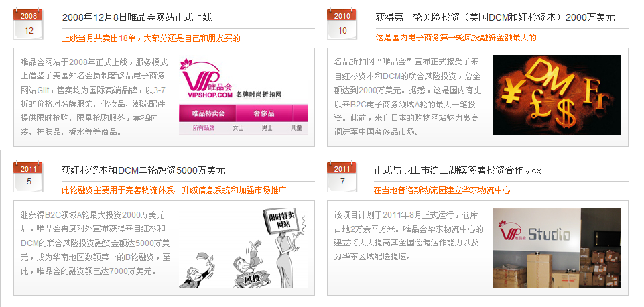This screenshot has height=307, width=644.
Task: Click the 所有品牌 category link
Action: coord(203,128)
